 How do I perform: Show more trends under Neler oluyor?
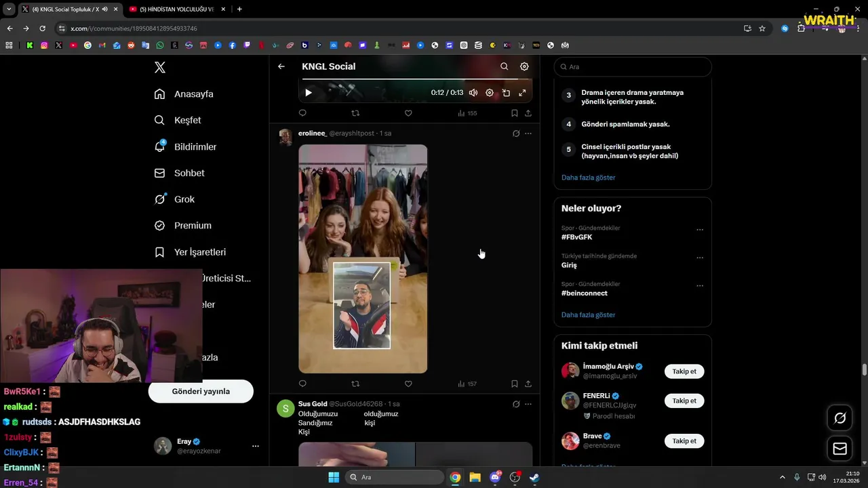(x=588, y=314)
